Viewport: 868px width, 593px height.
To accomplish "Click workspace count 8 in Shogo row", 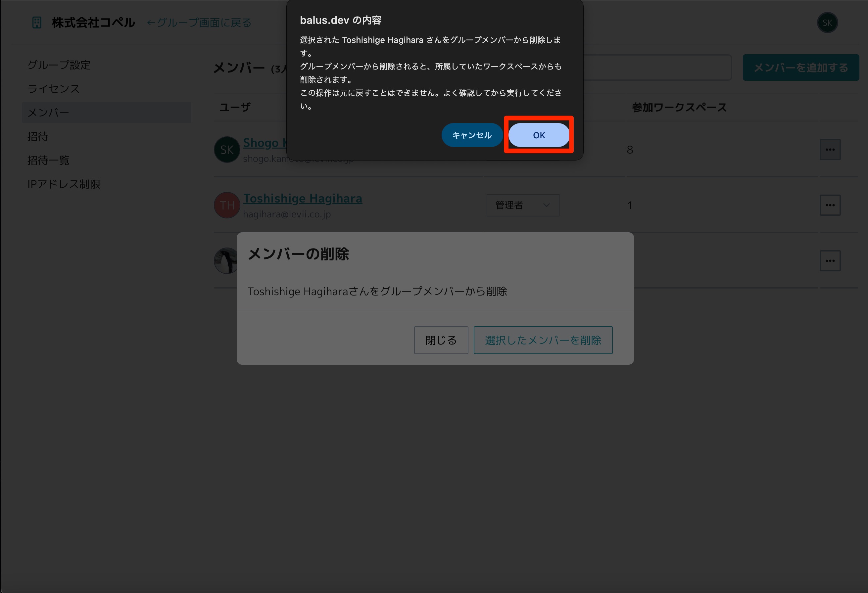I will coord(630,150).
